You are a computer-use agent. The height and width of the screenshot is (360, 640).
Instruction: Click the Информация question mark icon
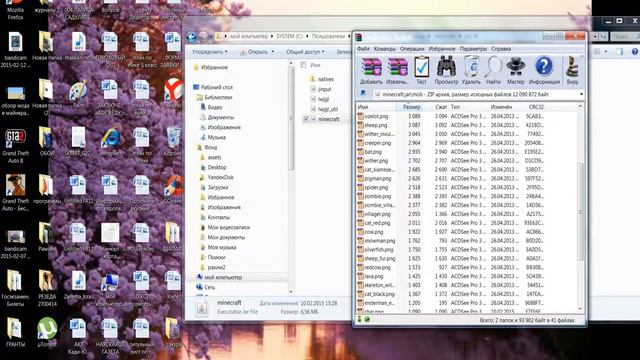pos(544,67)
